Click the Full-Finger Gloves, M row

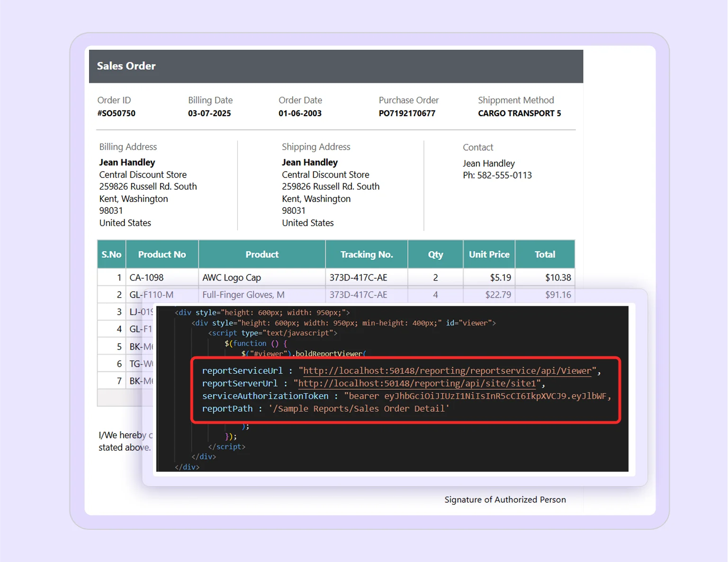[x=243, y=294]
